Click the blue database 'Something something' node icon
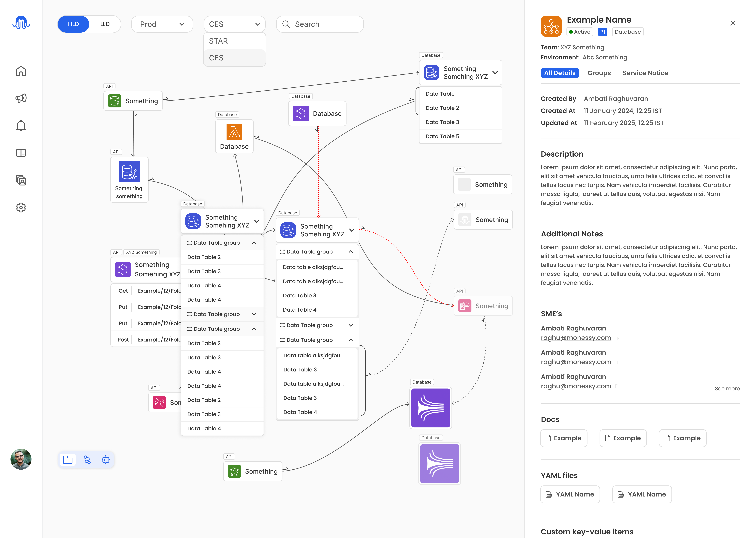 [x=129, y=172]
